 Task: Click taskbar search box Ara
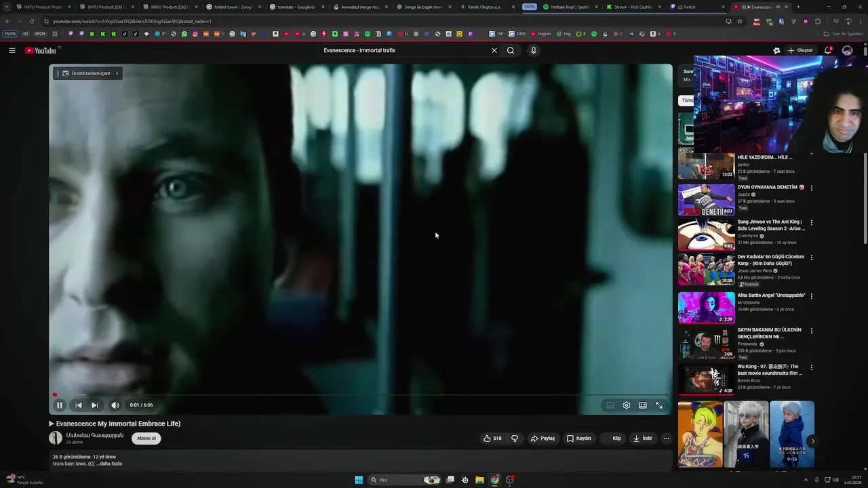(405, 480)
